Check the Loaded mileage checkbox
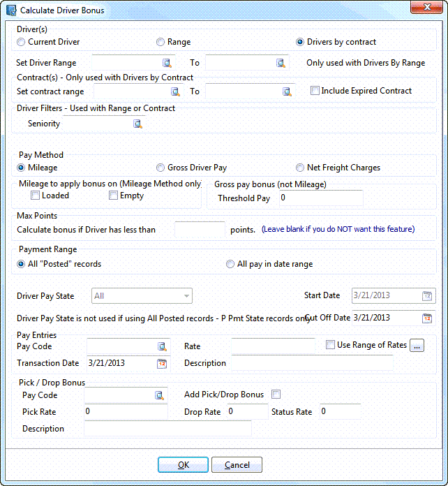Viewport: 448px width, 486px height. [x=35, y=196]
